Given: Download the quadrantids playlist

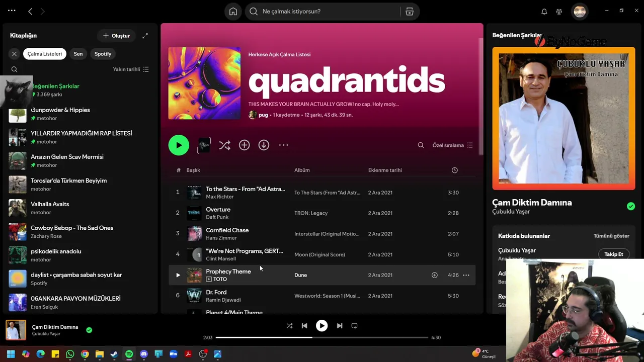Looking at the screenshot, I should click(x=264, y=145).
